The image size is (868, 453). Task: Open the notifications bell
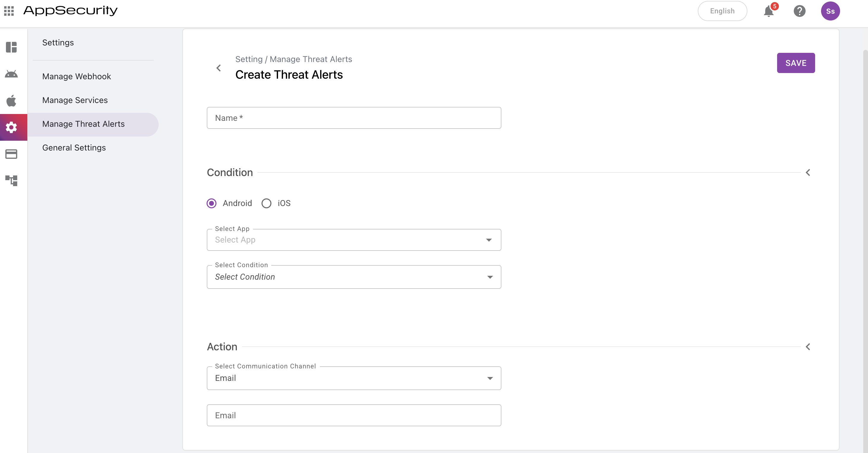pyautogui.click(x=768, y=11)
